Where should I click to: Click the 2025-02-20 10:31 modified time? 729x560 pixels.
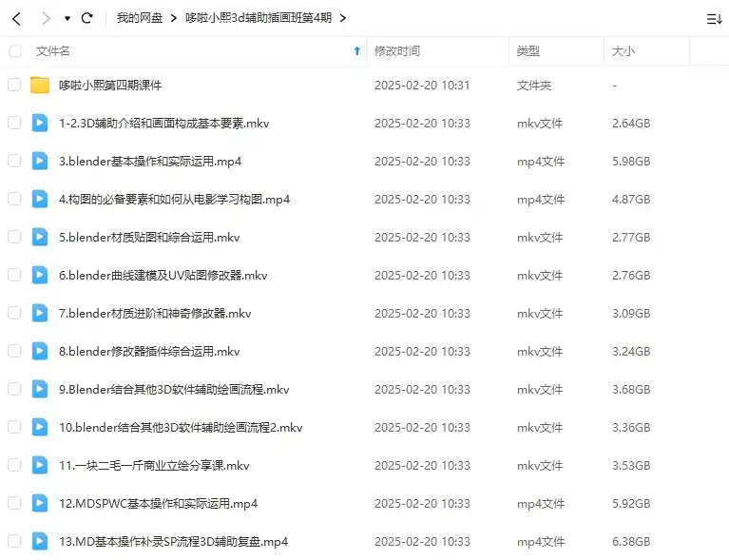(422, 86)
